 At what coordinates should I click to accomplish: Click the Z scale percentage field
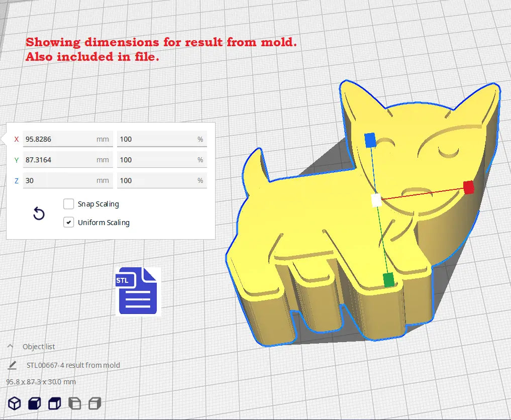point(156,180)
